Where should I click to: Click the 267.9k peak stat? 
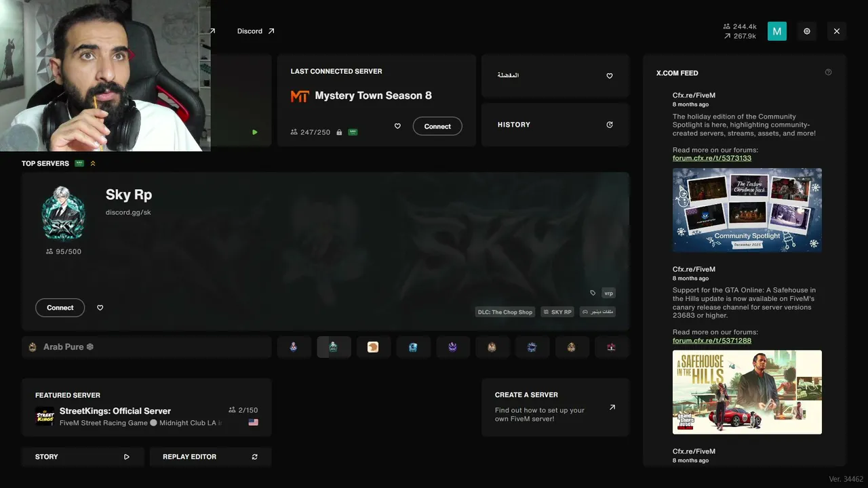[x=741, y=36]
